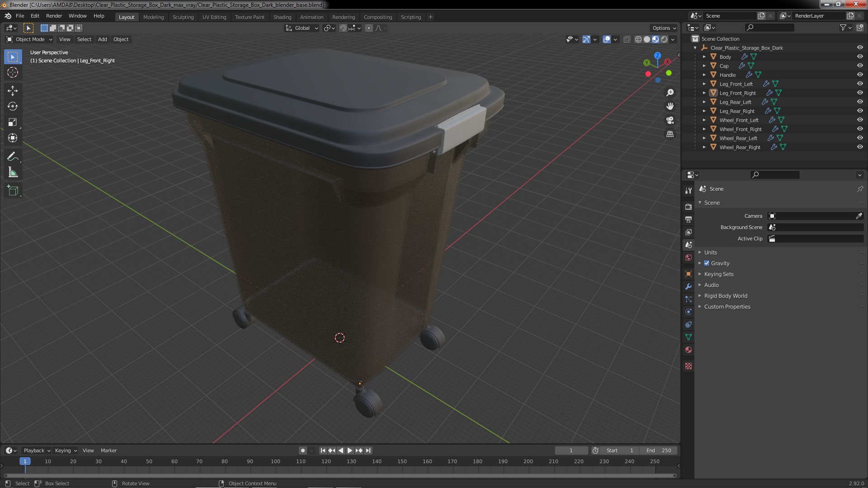868x488 pixels.
Task: Select the Measure tool
Action: pyautogui.click(x=13, y=173)
